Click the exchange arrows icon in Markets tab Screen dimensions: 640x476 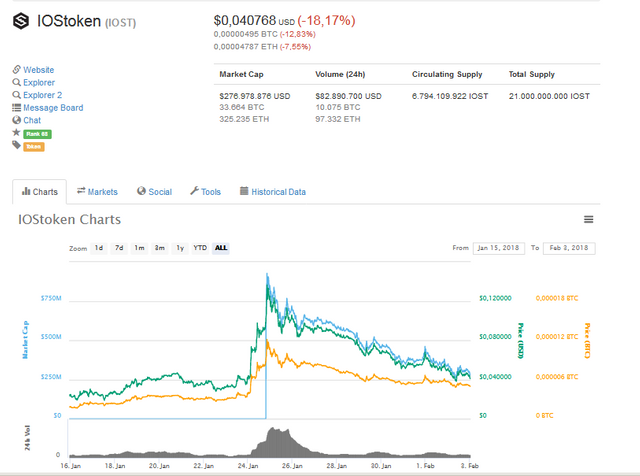tap(81, 191)
